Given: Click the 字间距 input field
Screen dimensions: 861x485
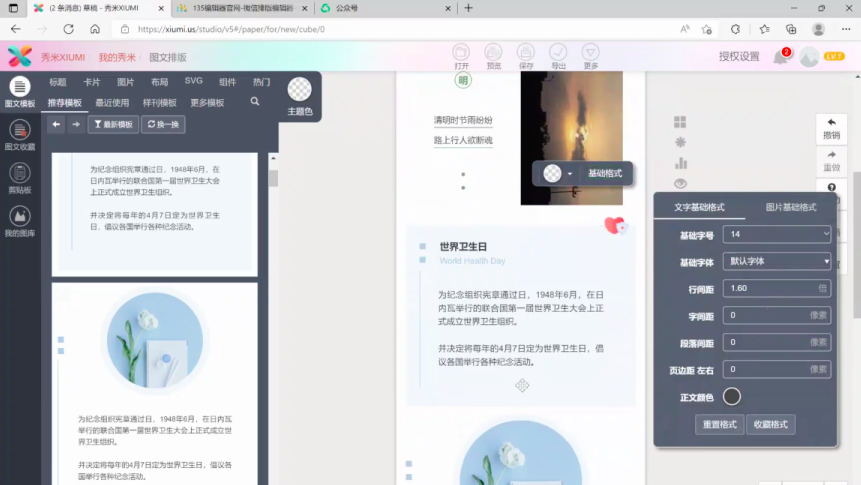Looking at the screenshot, I should point(776,315).
